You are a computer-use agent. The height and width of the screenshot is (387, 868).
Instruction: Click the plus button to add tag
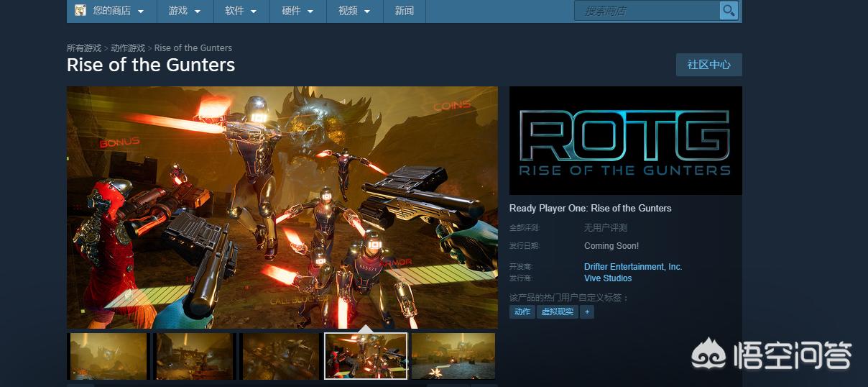coord(587,312)
